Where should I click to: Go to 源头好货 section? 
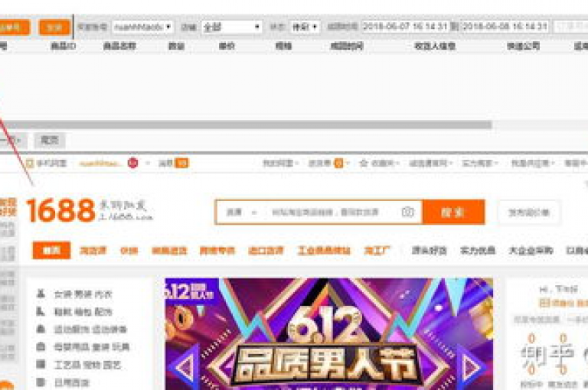[429, 250]
